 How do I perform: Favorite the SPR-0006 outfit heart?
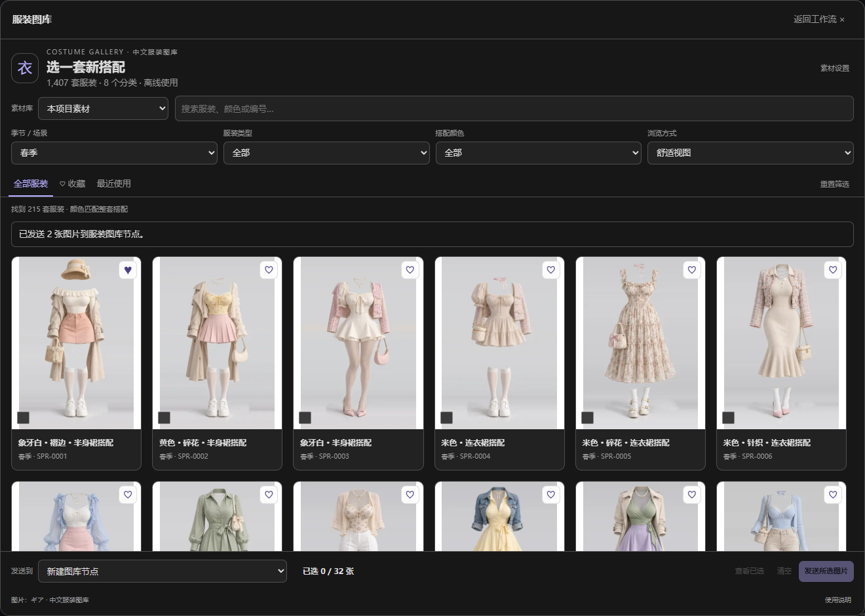point(832,270)
